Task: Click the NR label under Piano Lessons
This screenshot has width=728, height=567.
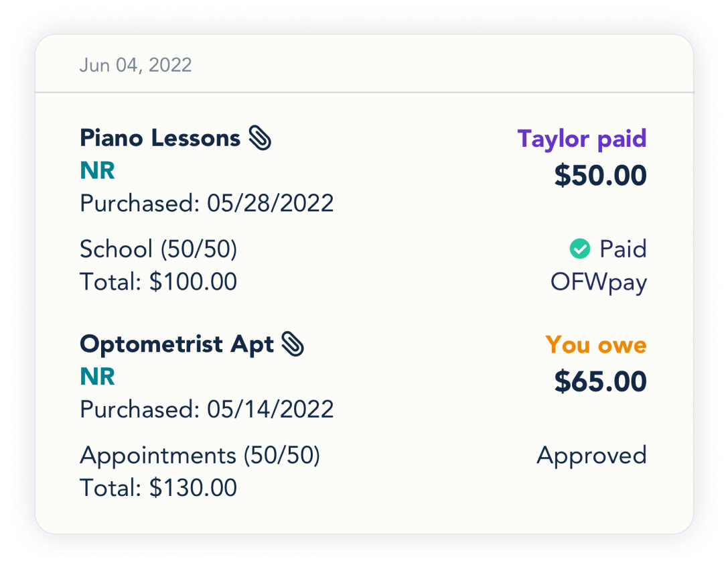Action: pyautogui.click(x=98, y=171)
